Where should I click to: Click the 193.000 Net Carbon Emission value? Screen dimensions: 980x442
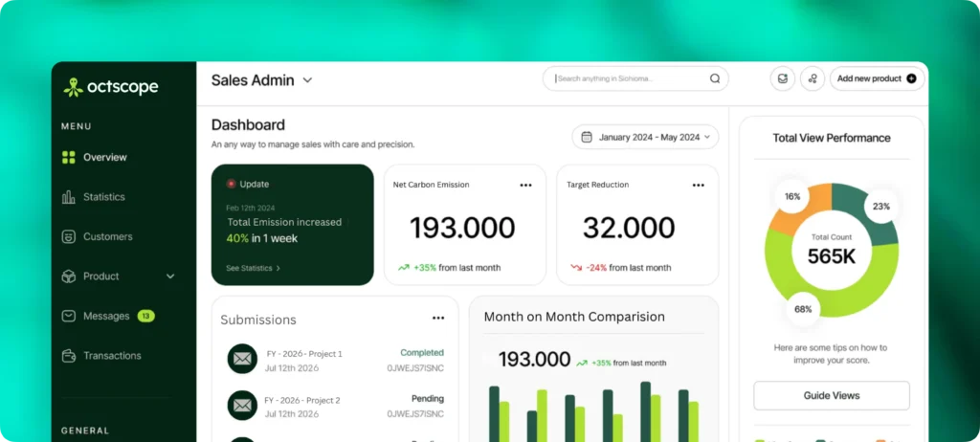coord(462,229)
